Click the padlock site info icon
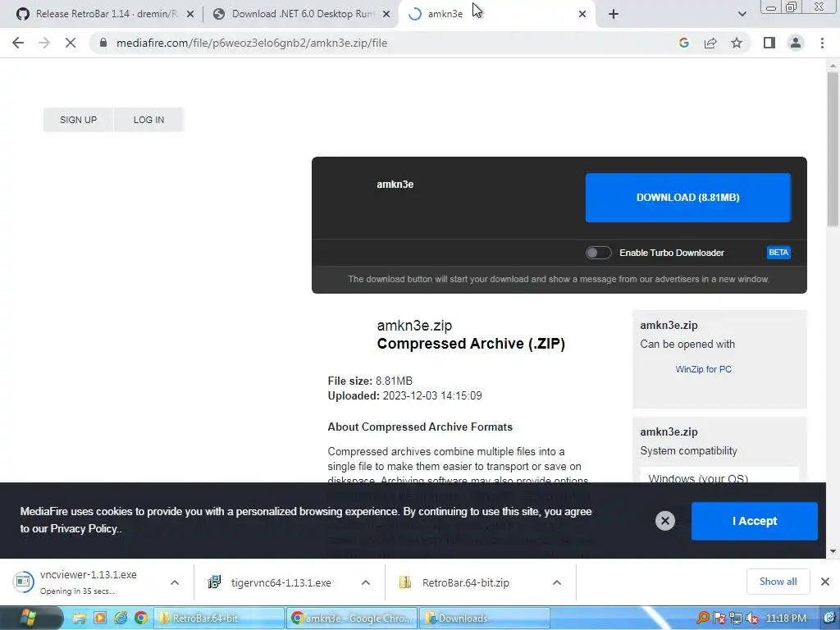 (x=103, y=43)
